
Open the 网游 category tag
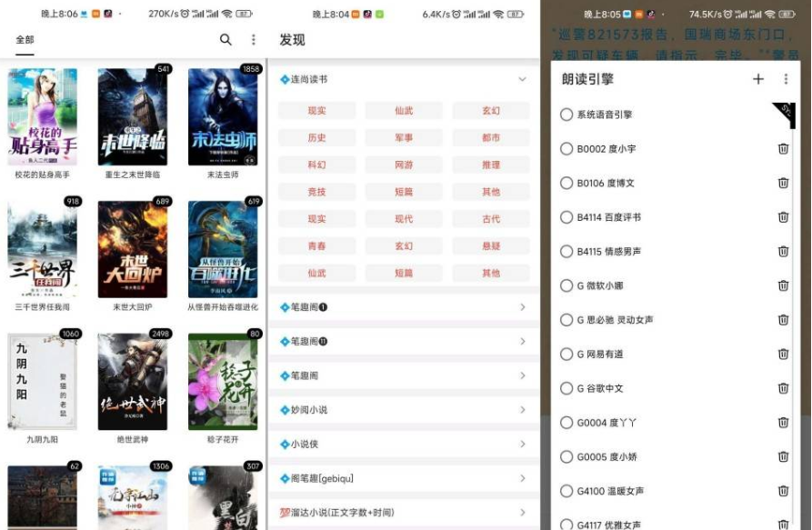click(404, 165)
